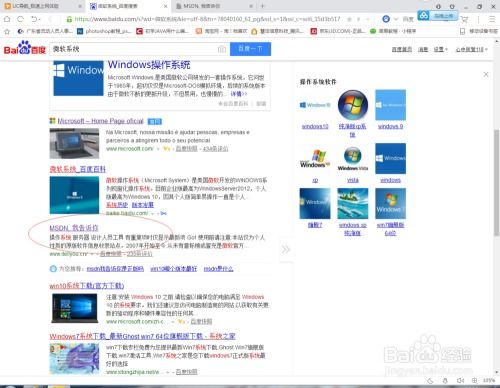Click the Baidu logo

pos(25,49)
